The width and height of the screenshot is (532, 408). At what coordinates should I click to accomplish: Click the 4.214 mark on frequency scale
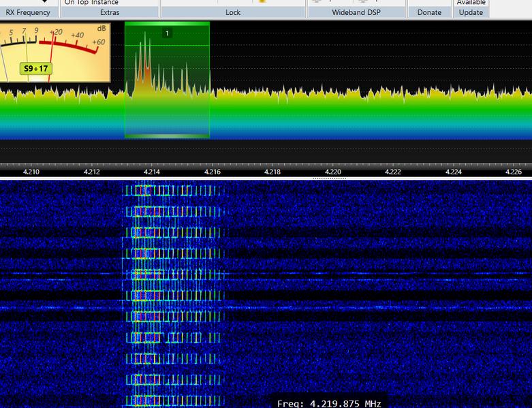click(x=152, y=172)
